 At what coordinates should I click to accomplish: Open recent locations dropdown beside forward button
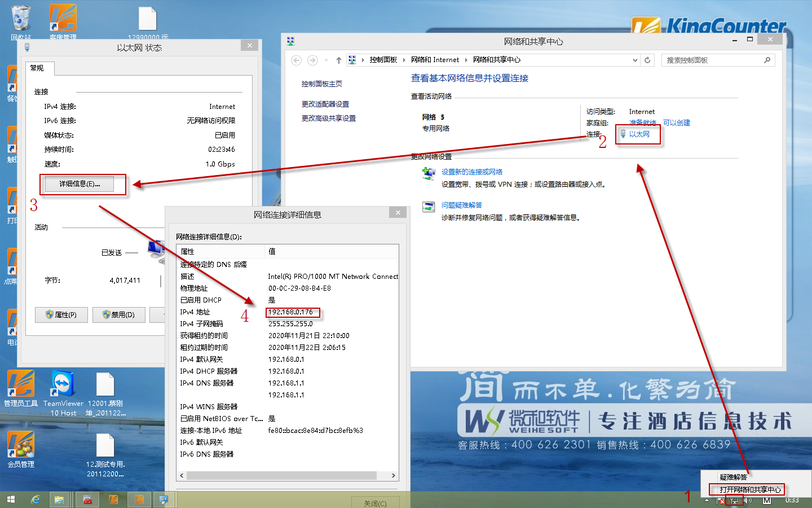[x=326, y=60]
